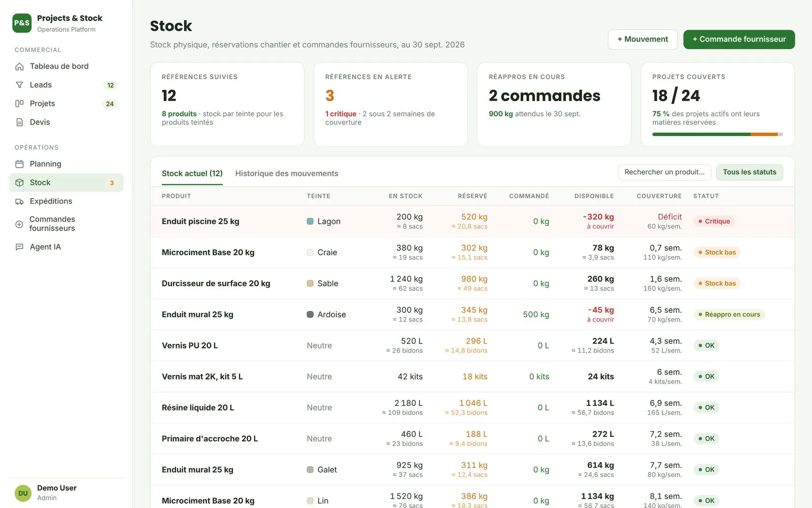Open Expéditions in the sidebar
The image size is (812, 508).
[66, 201]
